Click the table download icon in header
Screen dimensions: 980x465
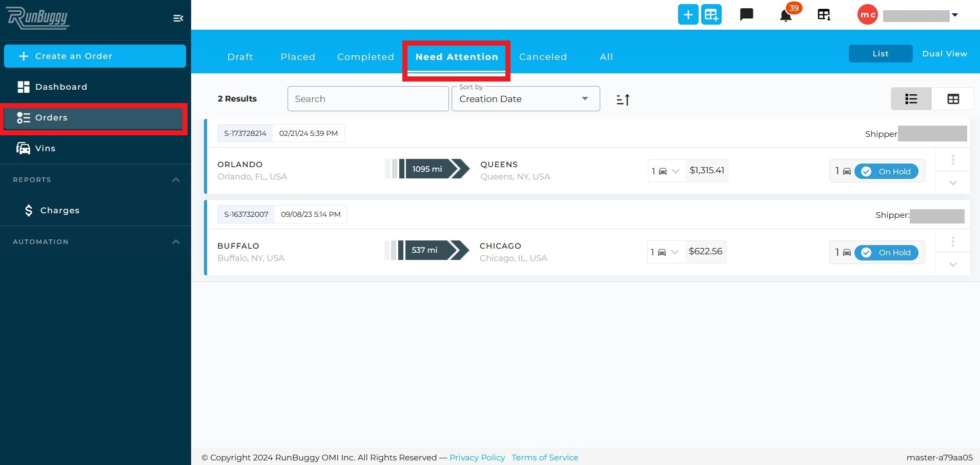[x=824, y=14]
